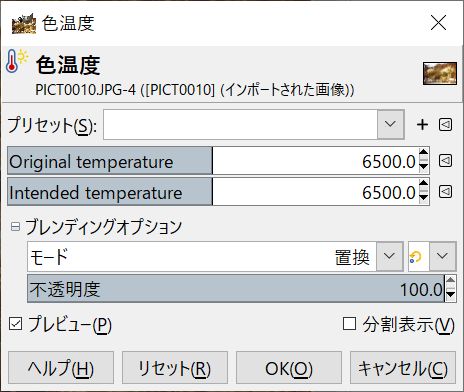Enable the 分割表示 checkbox
This screenshot has height=392, width=464.
tap(349, 324)
